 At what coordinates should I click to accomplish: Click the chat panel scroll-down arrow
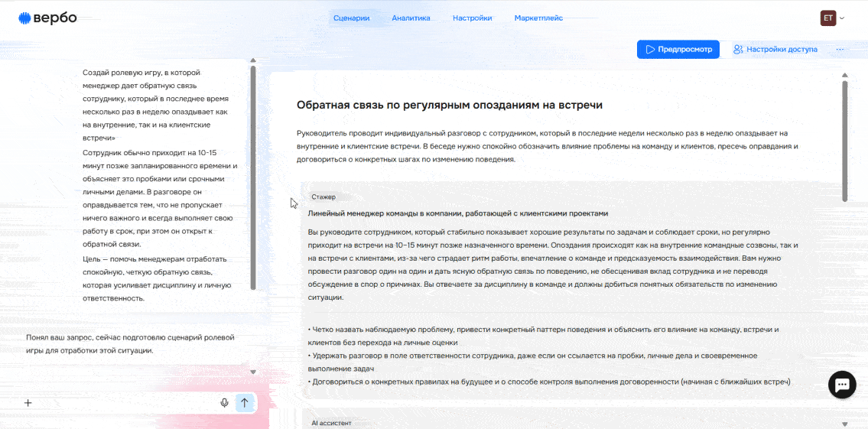[253, 372]
